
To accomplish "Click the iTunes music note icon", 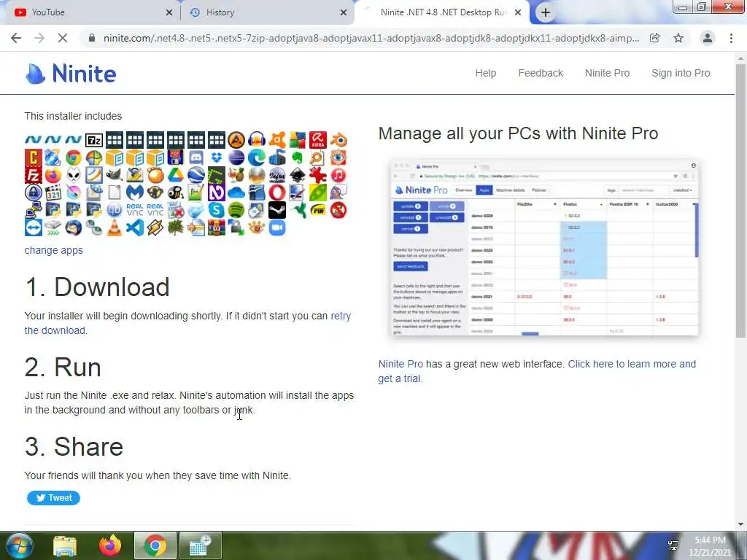I will coord(338,175).
